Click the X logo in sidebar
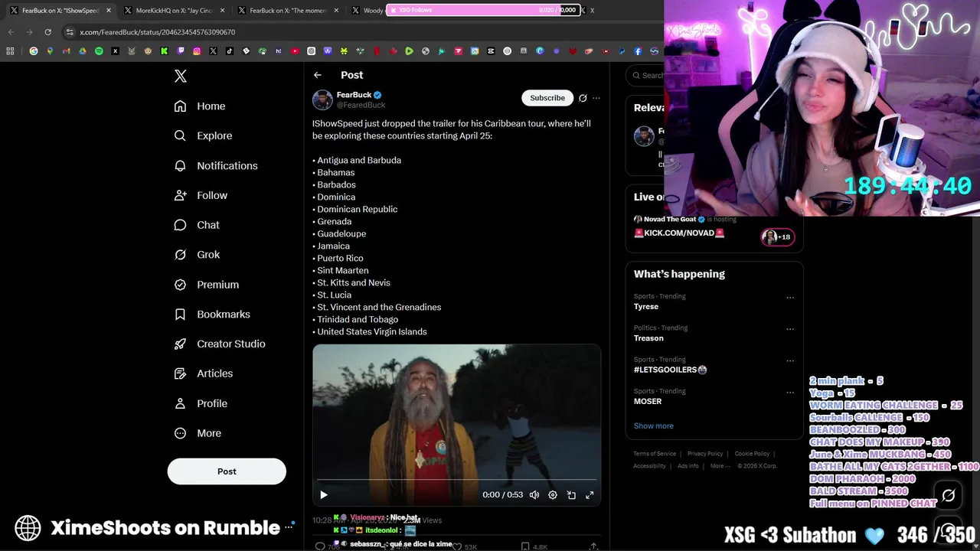Image resolution: width=980 pixels, height=551 pixels. tap(181, 76)
